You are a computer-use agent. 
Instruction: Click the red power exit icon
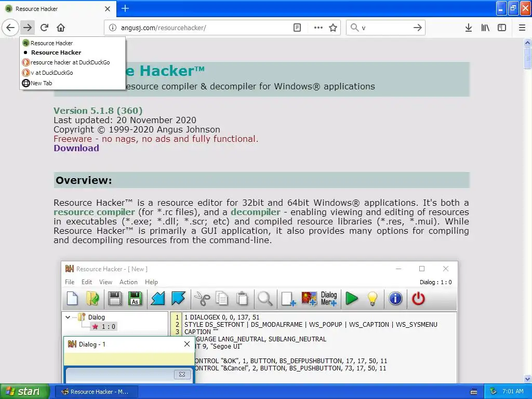[418, 299]
